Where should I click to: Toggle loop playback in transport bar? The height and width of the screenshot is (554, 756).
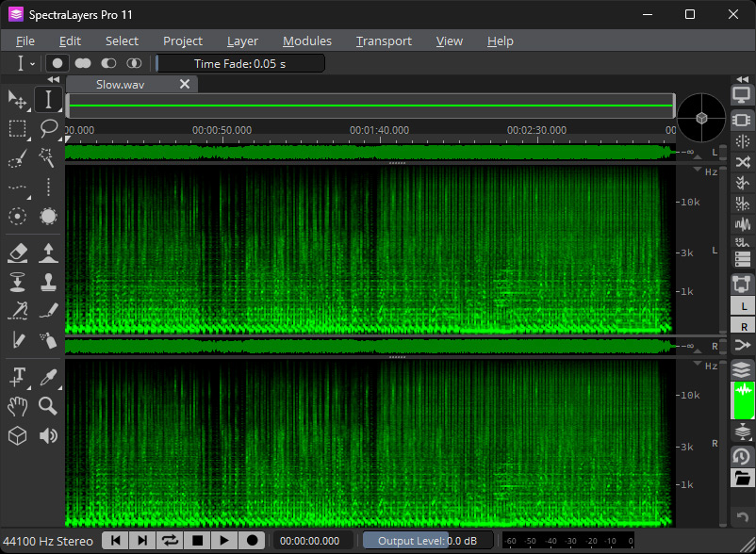point(170,540)
